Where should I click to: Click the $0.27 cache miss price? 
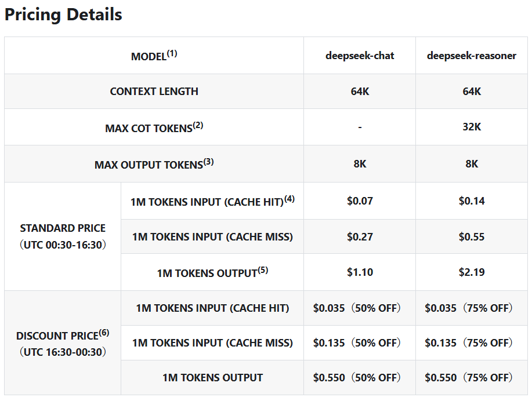coord(360,236)
